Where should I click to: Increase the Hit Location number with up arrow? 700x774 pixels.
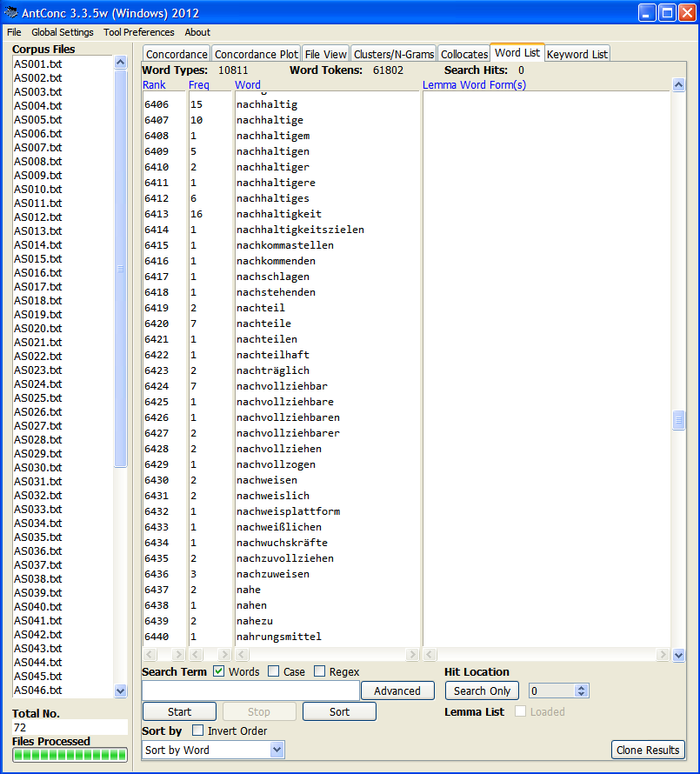[x=582, y=687]
